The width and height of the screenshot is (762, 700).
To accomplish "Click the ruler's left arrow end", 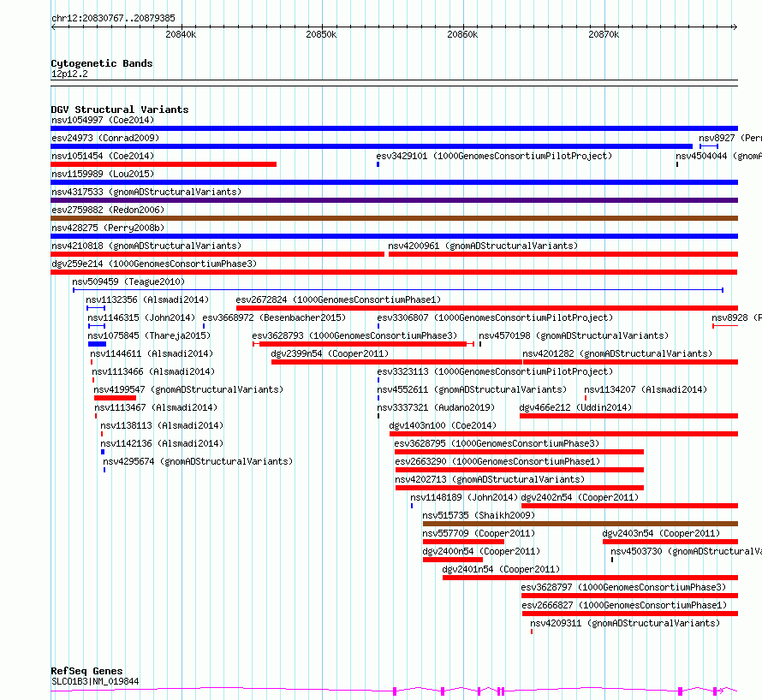I will (x=54, y=27).
